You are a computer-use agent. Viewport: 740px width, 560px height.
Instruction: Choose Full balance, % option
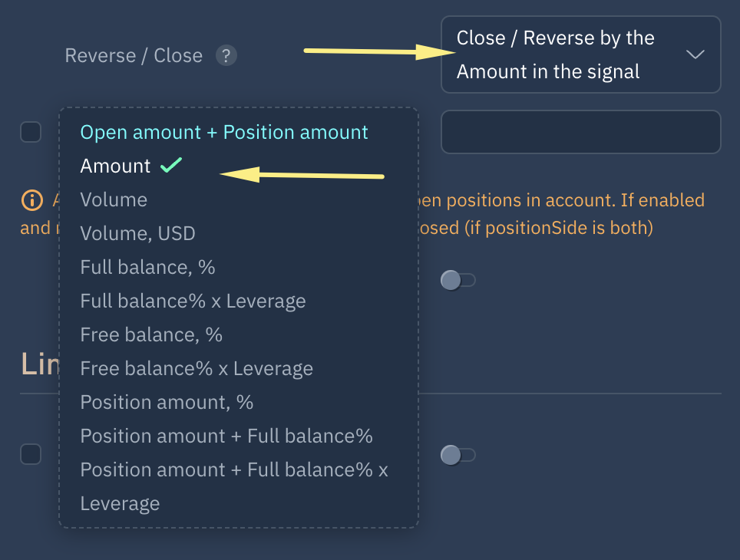point(147,267)
